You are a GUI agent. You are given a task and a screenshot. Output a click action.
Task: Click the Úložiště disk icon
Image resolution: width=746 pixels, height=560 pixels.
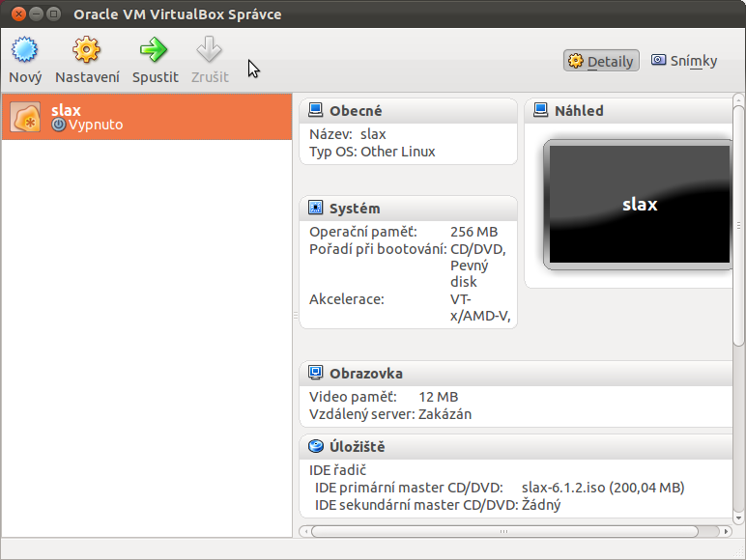coord(315,446)
